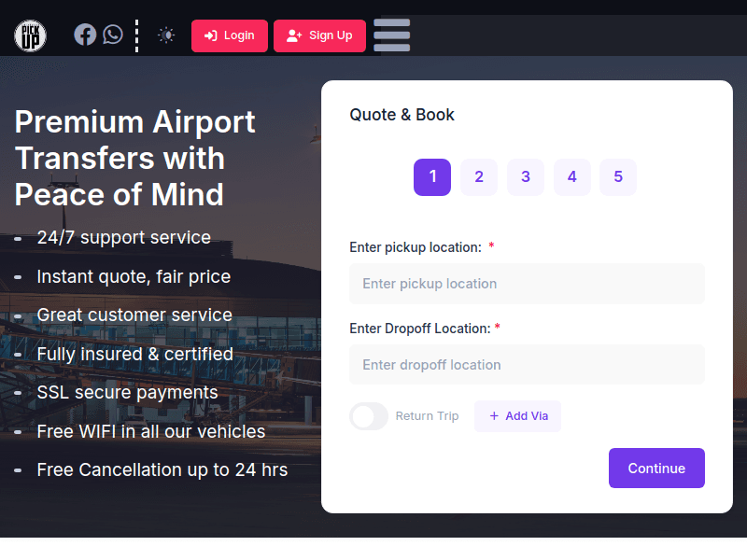Image resolution: width=747 pixels, height=560 pixels.
Task: Open the WhatsApp chat icon
Action: 113,35
